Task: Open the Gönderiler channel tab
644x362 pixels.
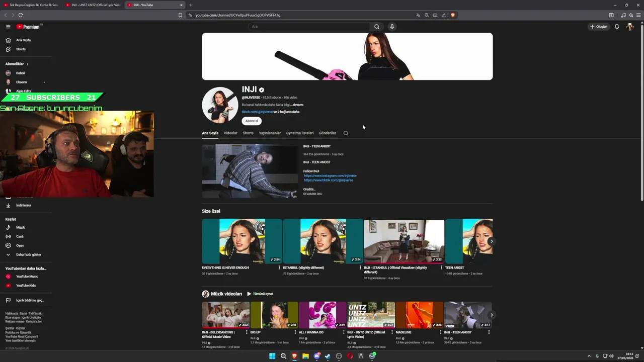Action: pyautogui.click(x=327, y=133)
